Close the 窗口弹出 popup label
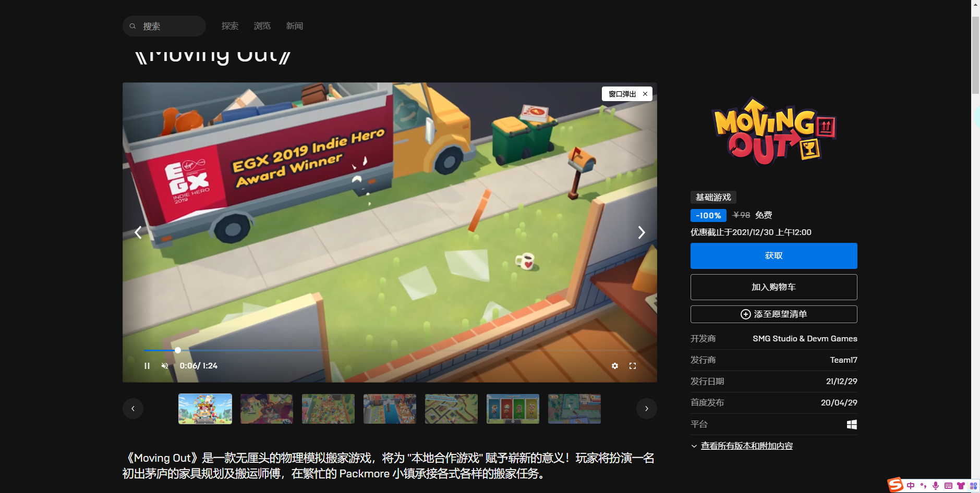980x493 pixels. (645, 94)
